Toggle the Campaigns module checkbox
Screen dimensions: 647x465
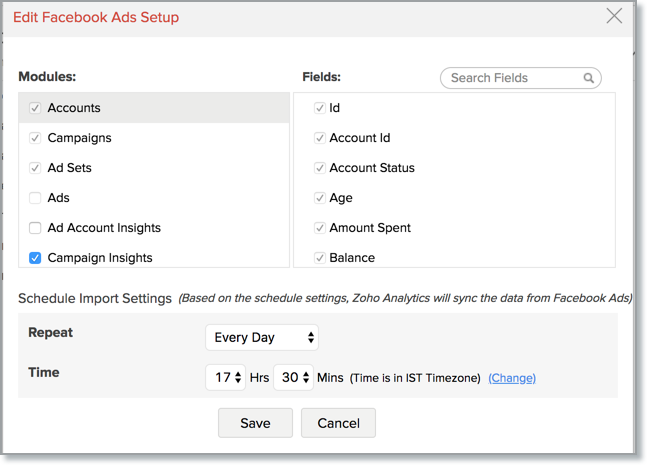click(x=35, y=138)
